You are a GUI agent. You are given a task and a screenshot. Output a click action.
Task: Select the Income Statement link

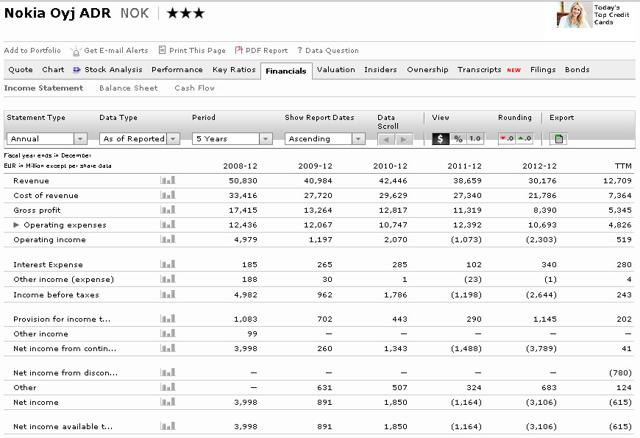pyautogui.click(x=43, y=88)
